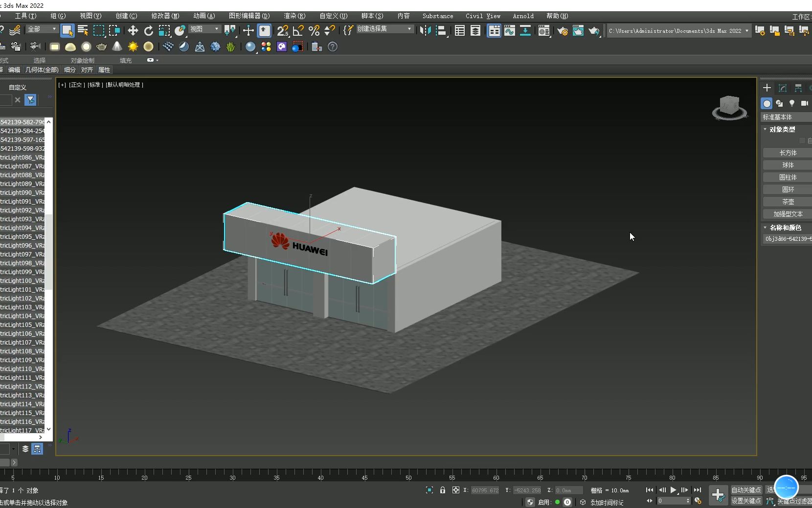Image resolution: width=812 pixels, height=508 pixels.
Task: Click the ViewCube in viewport
Action: 729,107
